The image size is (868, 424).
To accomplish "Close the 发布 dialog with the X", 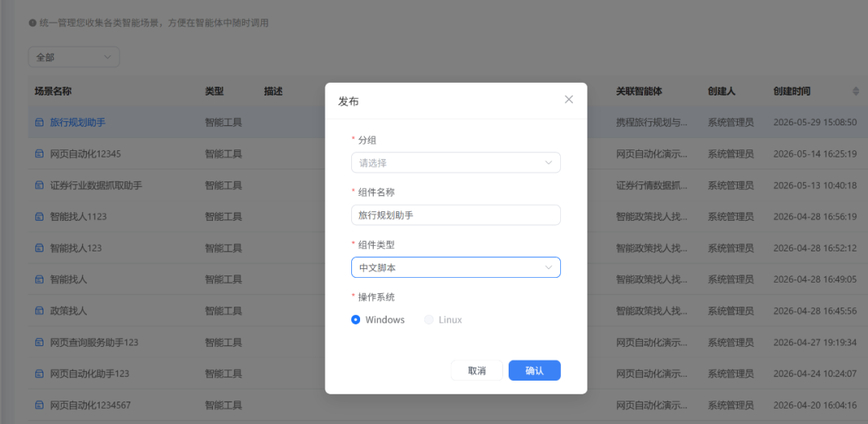I will 568,100.
